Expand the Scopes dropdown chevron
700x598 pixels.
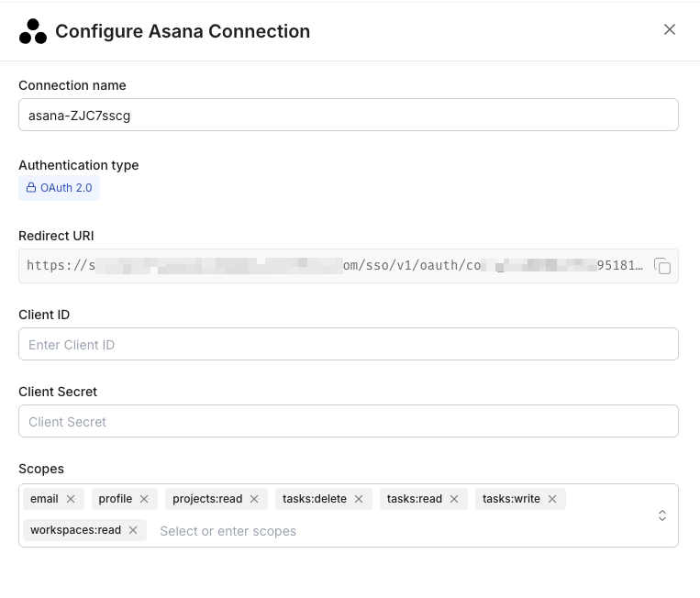662,515
